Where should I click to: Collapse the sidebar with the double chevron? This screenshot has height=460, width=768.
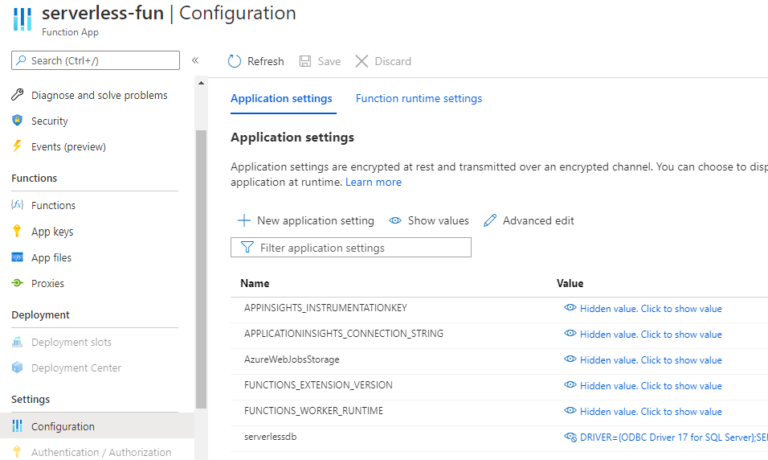[x=195, y=61]
